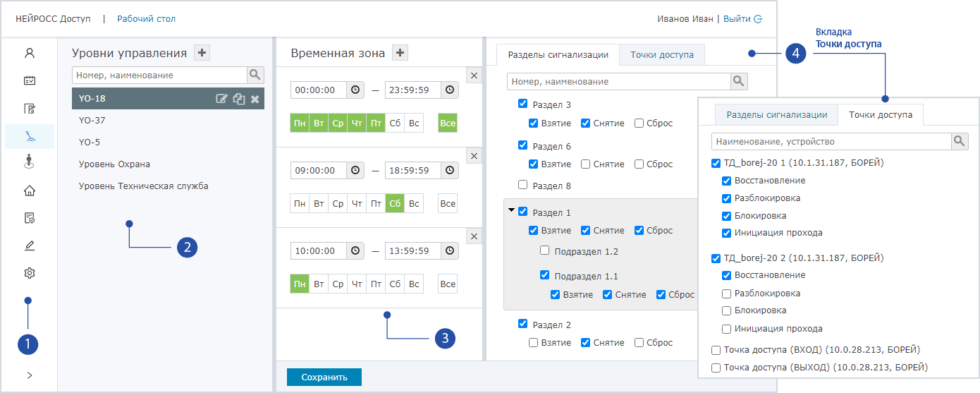Viewport: 980px width, 393px height.
Task: Click the Сохранить button
Action: click(x=324, y=377)
